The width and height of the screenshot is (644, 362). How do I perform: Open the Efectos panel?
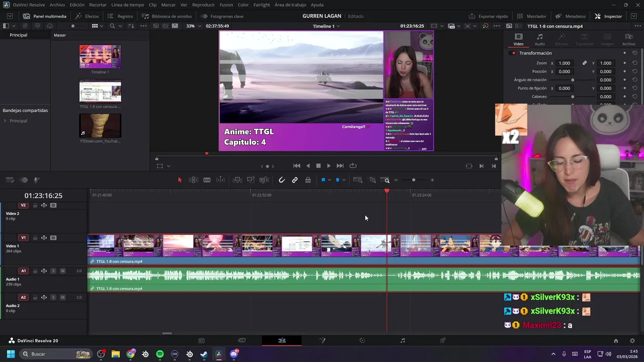pyautogui.click(x=87, y=16)
